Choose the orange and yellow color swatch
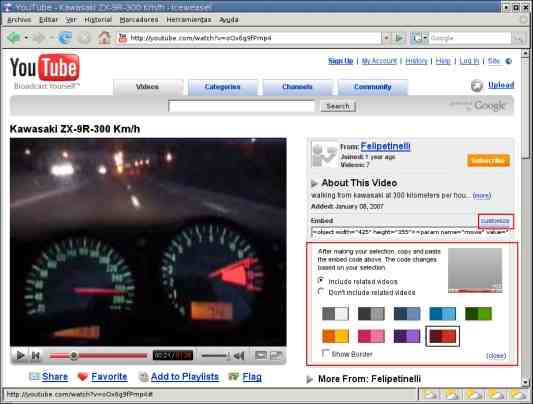Screen dimensions: 533x404 tap(335, 336)
